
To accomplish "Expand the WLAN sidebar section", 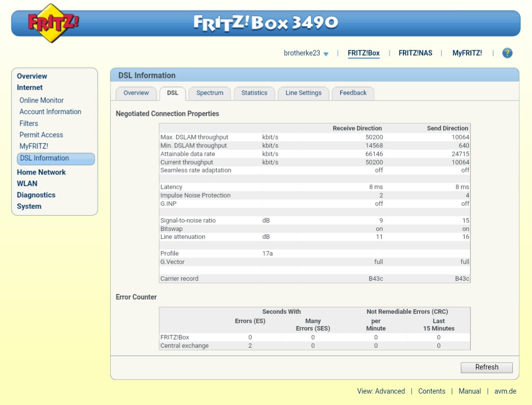I will [27, 184].
